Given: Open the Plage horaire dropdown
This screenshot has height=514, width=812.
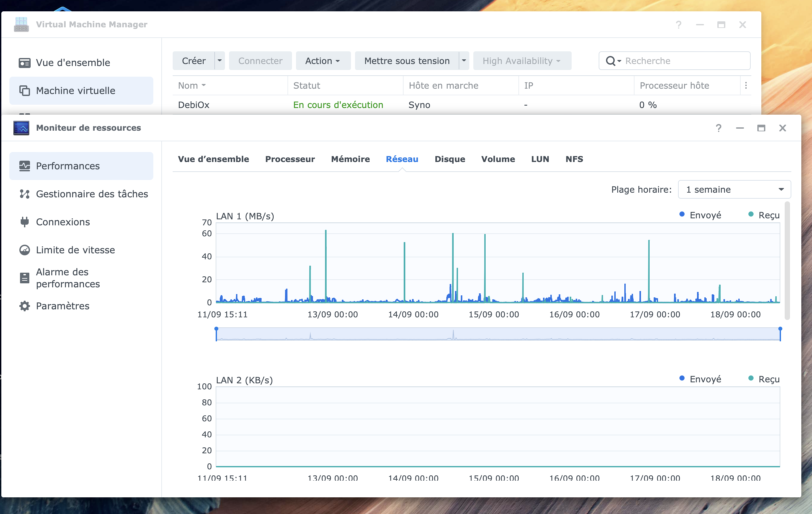Looking at the screenshot, I should click(734, 190).
